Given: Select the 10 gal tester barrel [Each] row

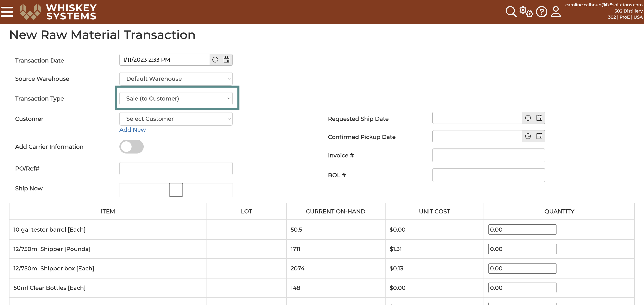Looking at the screenshot, I should (x=322, y=229).
